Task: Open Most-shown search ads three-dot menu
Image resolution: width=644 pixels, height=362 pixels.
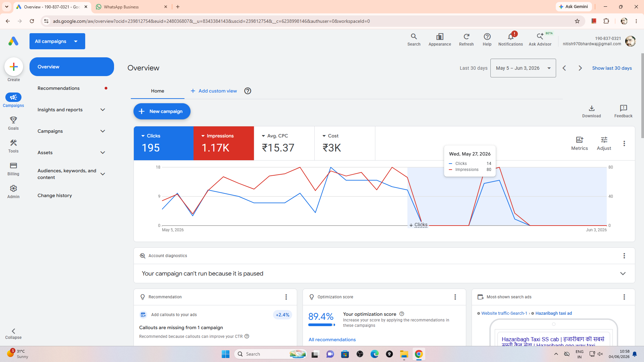Action: (x=624, y=297)
